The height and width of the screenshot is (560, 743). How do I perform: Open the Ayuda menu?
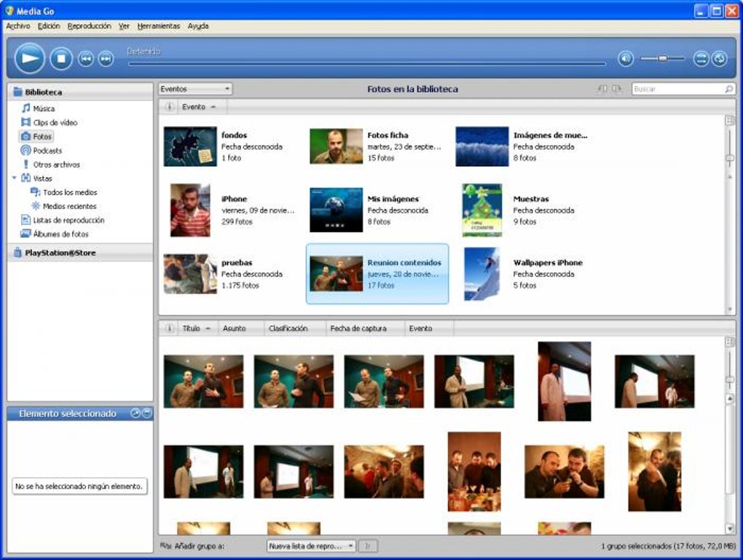point(198,26)
